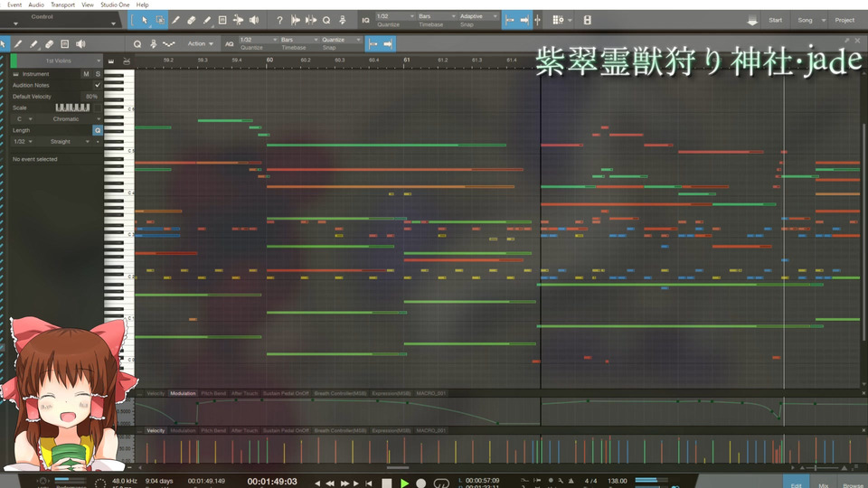Open the Event menu
This screenshot has height=488, width=868.
coord(14,5)
